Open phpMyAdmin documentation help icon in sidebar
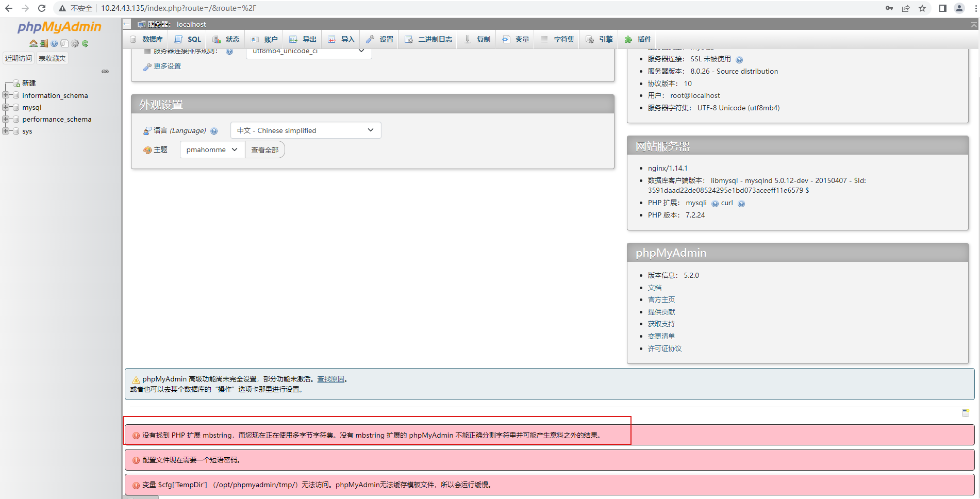The image size is (980, 499). tap(54, 44)
